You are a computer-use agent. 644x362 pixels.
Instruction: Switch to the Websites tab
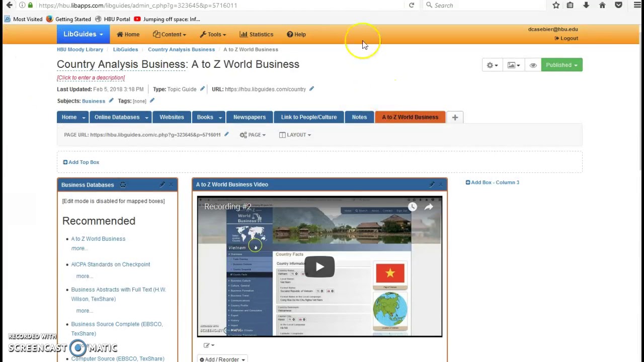(x=172, y=117)
